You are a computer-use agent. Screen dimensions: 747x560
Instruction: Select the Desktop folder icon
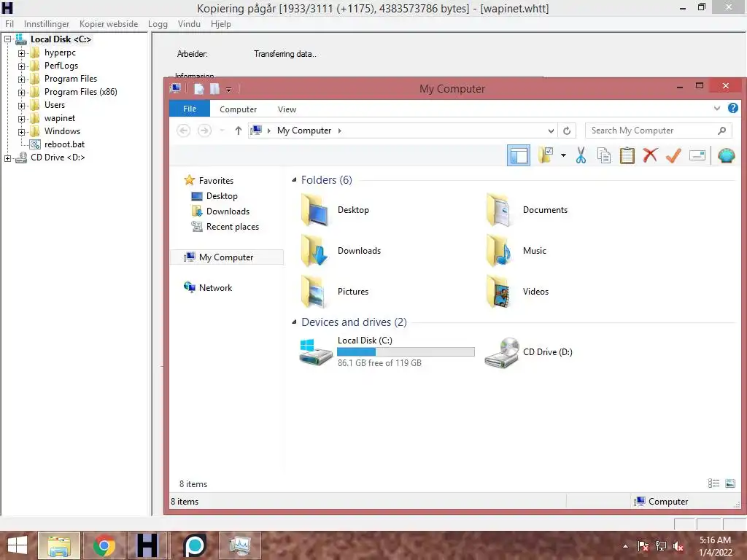[314, 210]
